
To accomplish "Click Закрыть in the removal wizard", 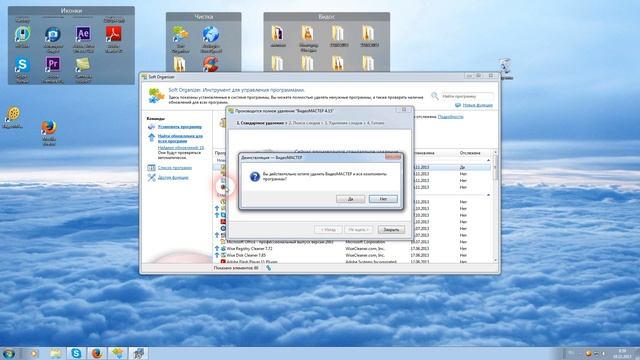I will 391,230.
